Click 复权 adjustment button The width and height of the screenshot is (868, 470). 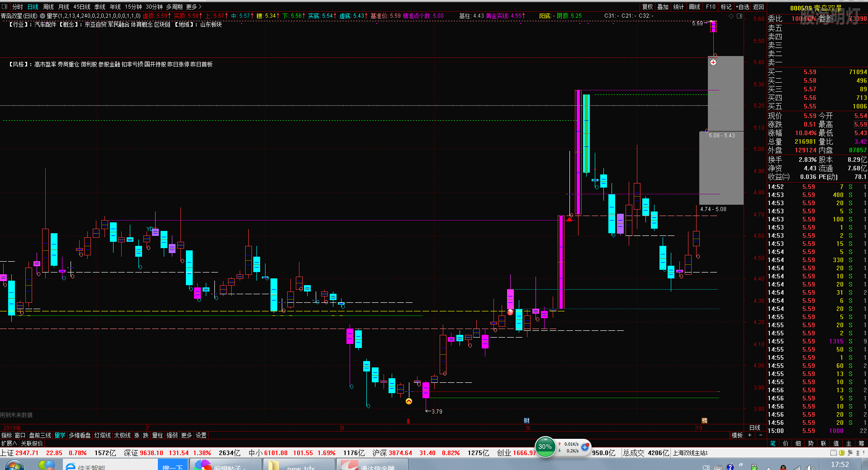click(x=648, y=7)
